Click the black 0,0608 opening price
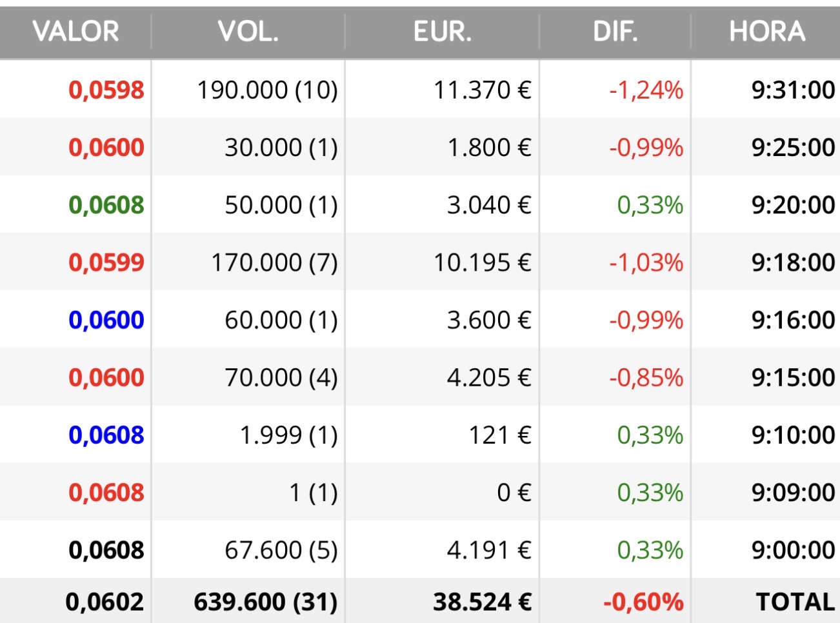840x623 pixels. 106,550
